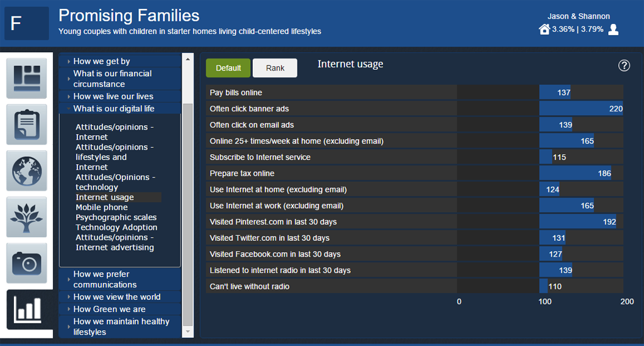Open the dashboard layout sidebar icon
Screen dimensions: 644x346
pyautogui.click(x=26, y=78)
